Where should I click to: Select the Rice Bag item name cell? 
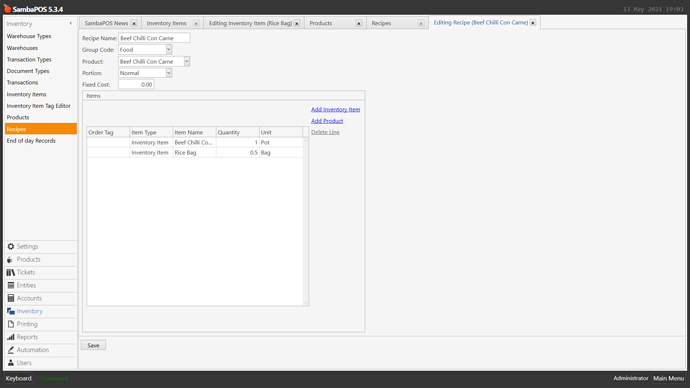click(194, 153)
